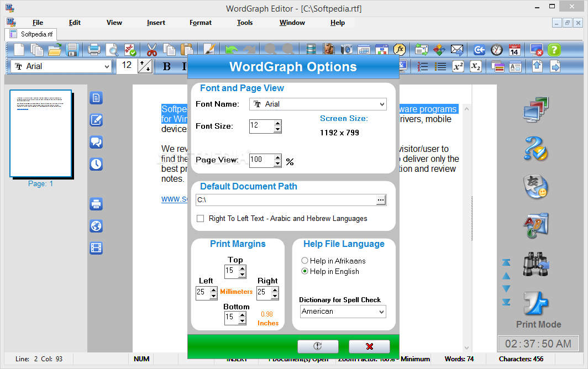The width and height of the screenshot is (588, 369).
Task: Select Help in English option
Action: pos(305,271)
